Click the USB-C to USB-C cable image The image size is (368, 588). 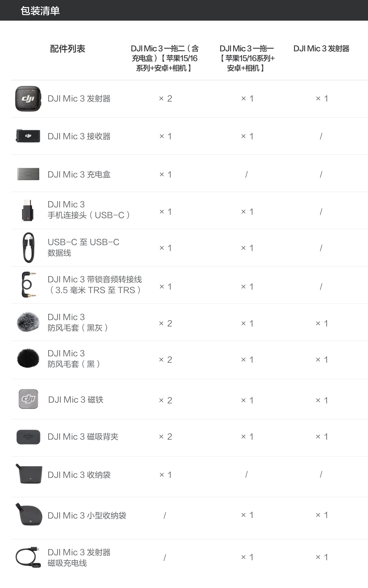tap(28, 247)
